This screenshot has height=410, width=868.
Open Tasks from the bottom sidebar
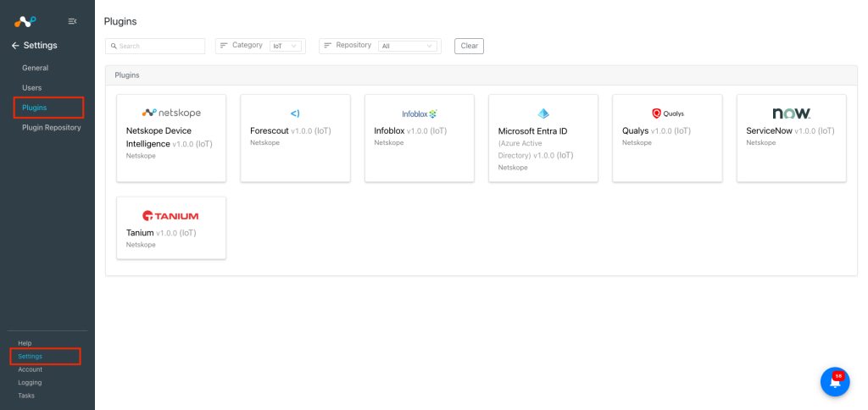(26, 396)
